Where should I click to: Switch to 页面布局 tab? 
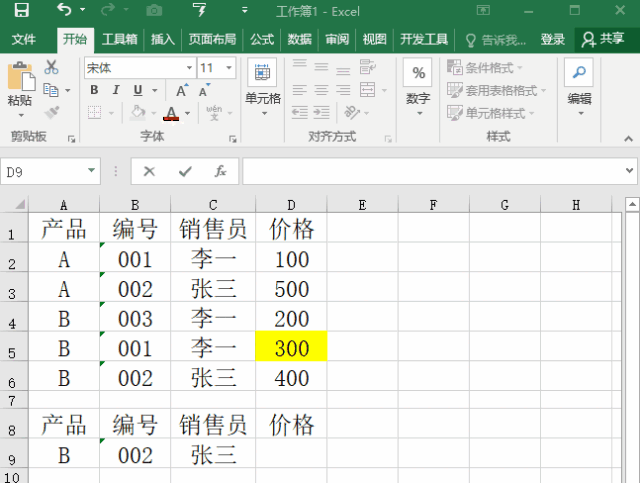212,39
